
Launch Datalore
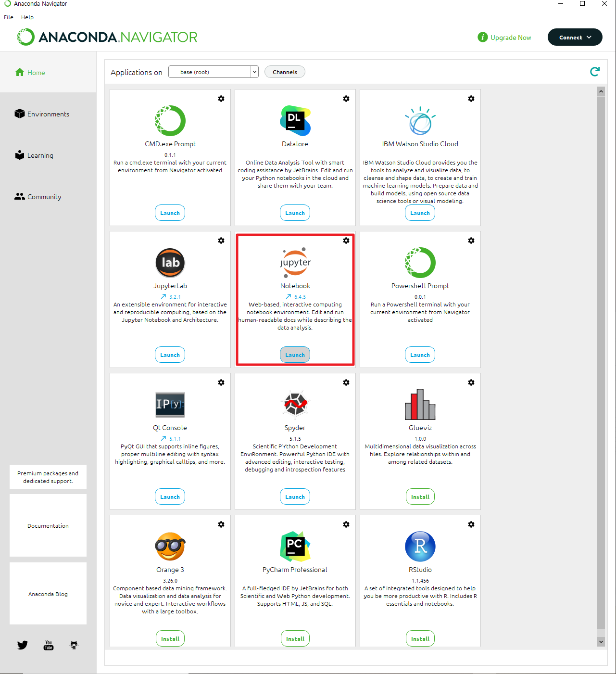tap(295, 213)
